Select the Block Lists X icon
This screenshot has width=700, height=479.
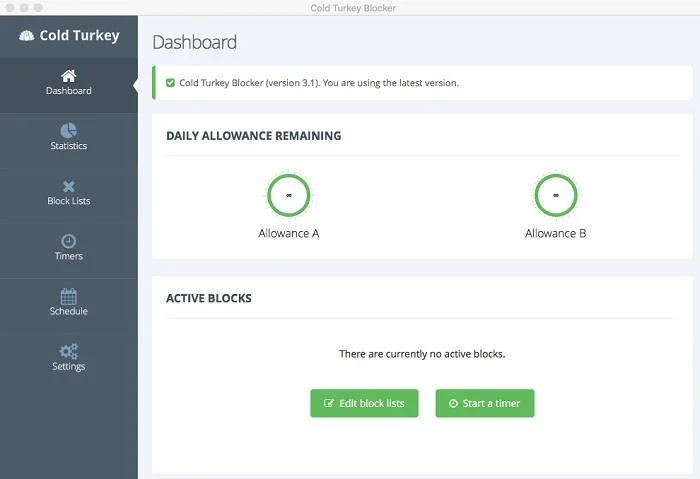tap(68, 186)
